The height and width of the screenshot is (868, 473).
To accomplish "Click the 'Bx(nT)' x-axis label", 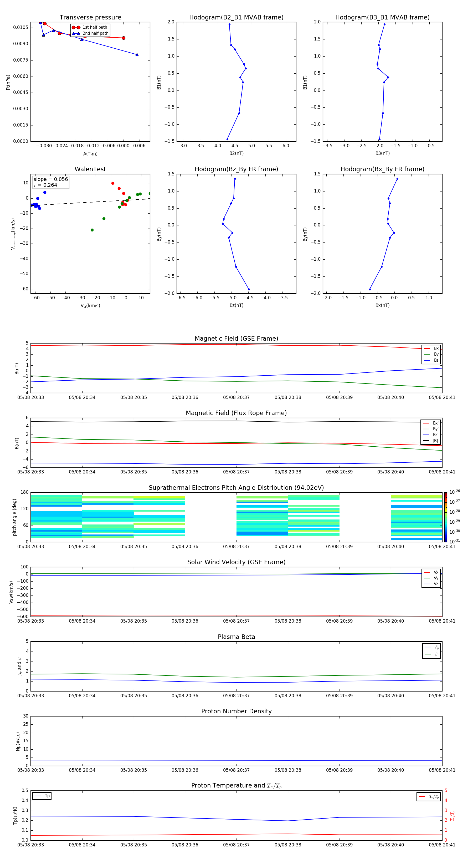I will click(382, 305).
